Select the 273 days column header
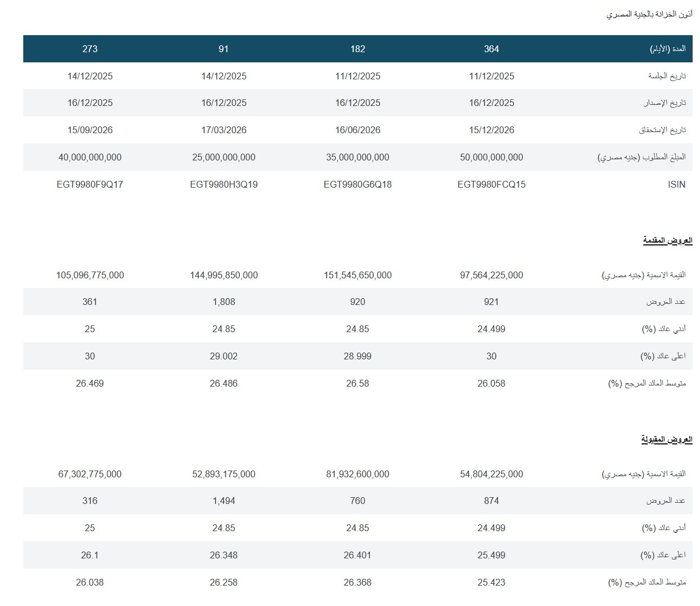700x606 pixels. click(x=90, y=49)
